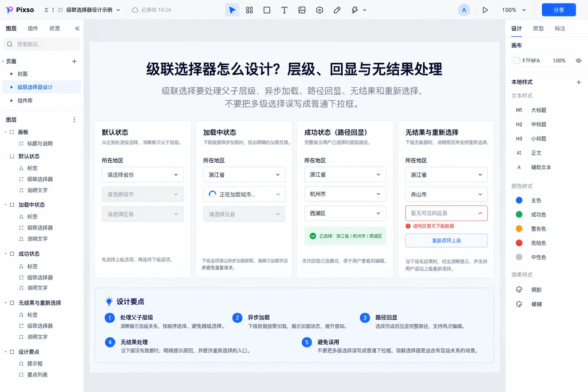Toggle canvas background visibility eye

click(x=579, y=60)
